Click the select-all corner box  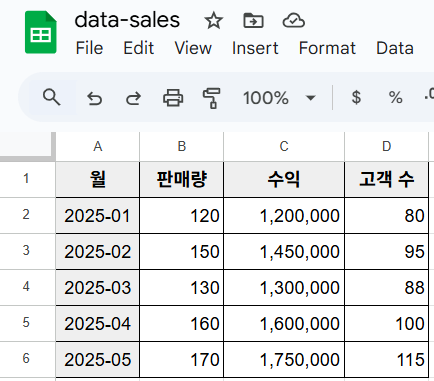tap(27, 146)
